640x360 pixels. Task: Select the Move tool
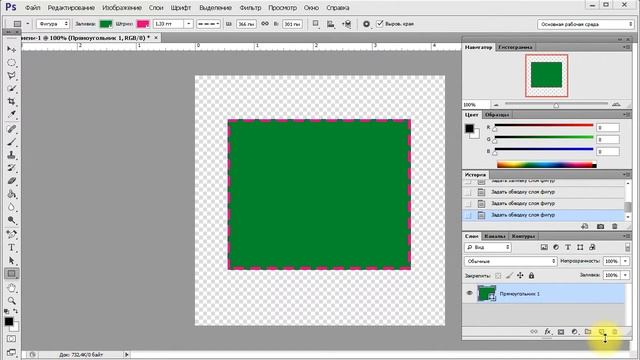click(x=11, y=49)
